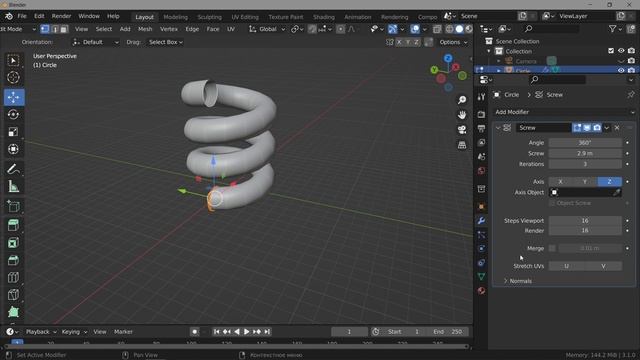Screen dimensions: 640x360
Task: Open the File menu
Action: [22, 16]
